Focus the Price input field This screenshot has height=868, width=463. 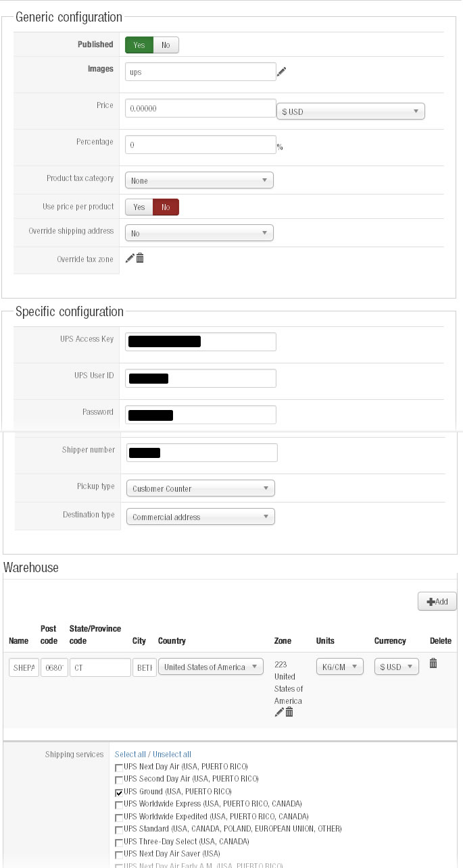[x=201, y=108]
